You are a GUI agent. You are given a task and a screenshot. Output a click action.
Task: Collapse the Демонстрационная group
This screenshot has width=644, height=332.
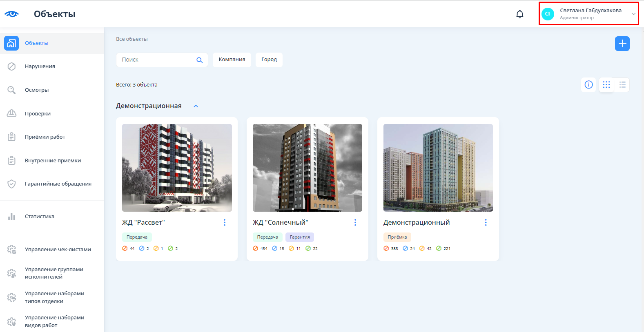[x=196, y=106]
